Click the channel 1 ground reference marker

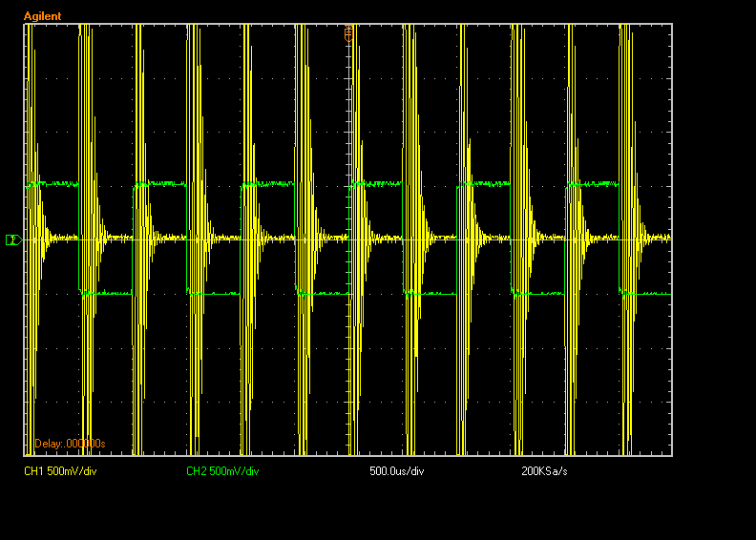tap(13, 239)
